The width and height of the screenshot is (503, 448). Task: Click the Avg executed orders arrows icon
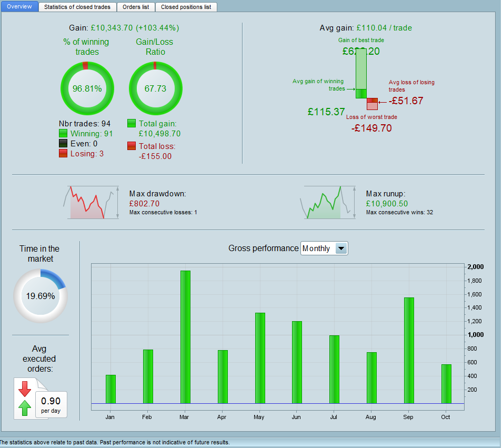point(25,399)
